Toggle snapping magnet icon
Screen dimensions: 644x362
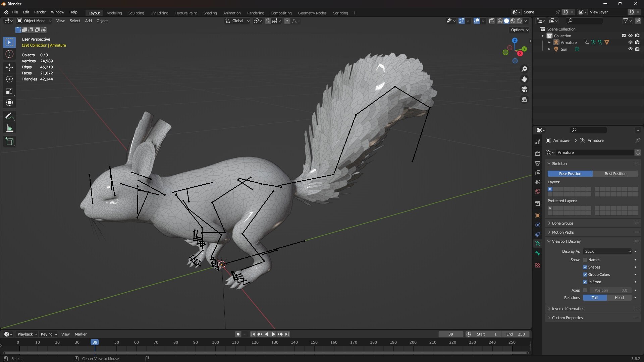coord(268,21)
